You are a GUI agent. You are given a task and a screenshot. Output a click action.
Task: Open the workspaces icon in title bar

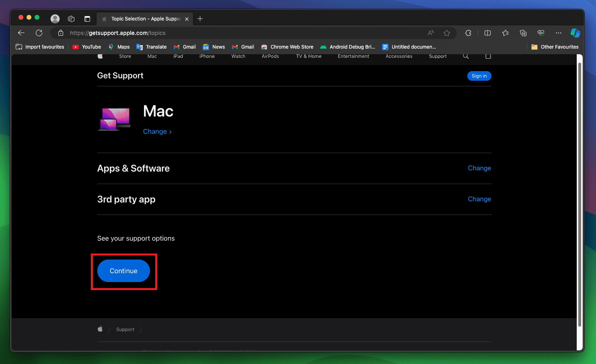71,18
